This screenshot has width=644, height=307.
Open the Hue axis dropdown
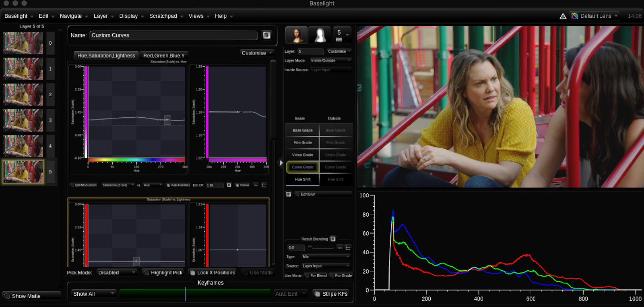point(153,185)
